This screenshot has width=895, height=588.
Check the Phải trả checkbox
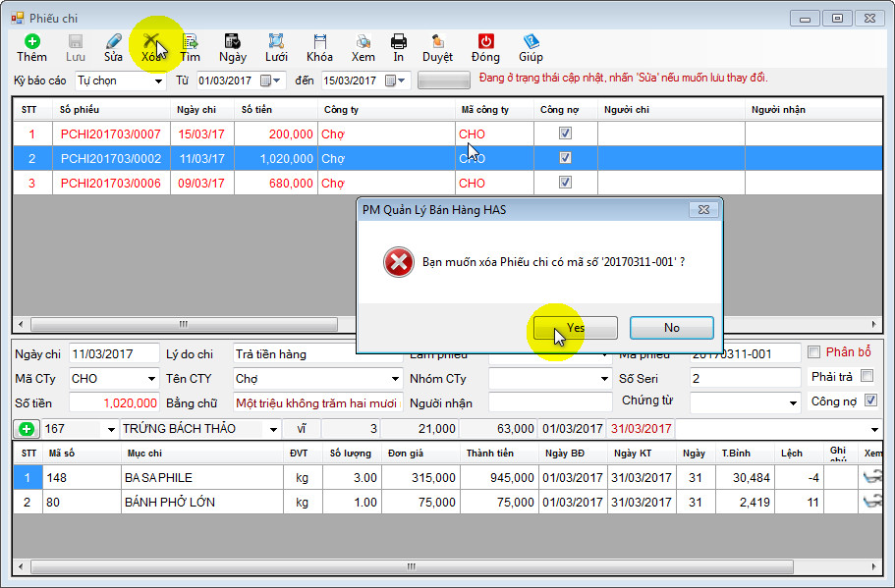tap(867, 376)
